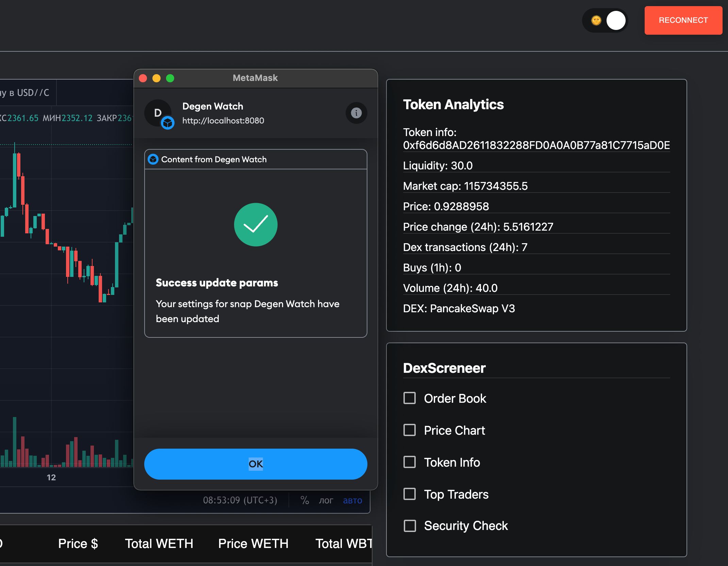728x566 pixels.
Task: Toggle the Price Chart checkbox
Action: pyautogui.click(x=410, y=430)
